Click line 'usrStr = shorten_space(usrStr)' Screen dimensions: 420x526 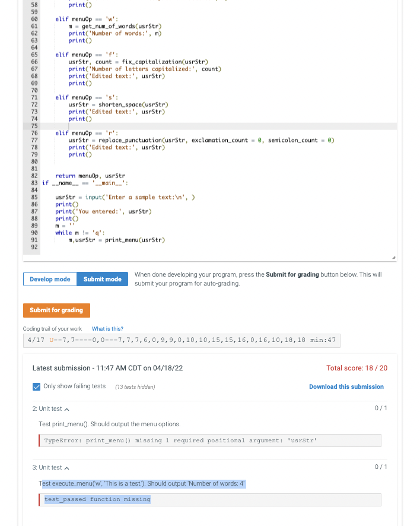pyautogui.click(x=118, y=104)
